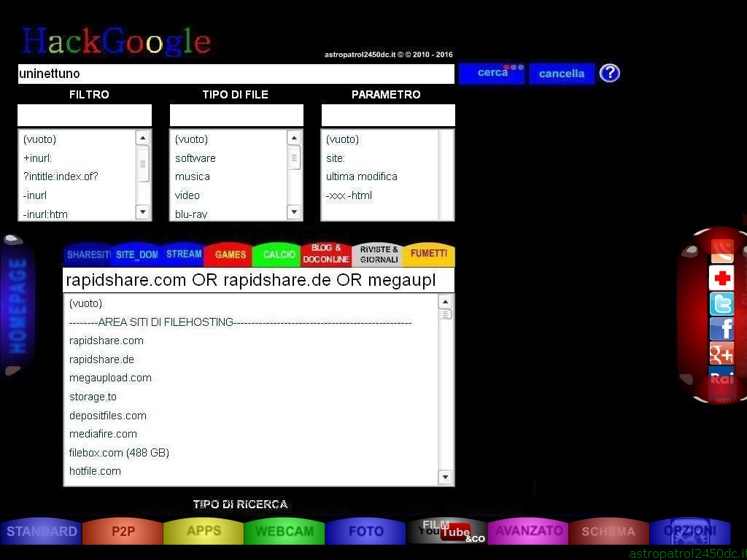Choose the APPS search type
This screenshot has height=560, width=747.
pyautogui.click(x=204, y=531)
